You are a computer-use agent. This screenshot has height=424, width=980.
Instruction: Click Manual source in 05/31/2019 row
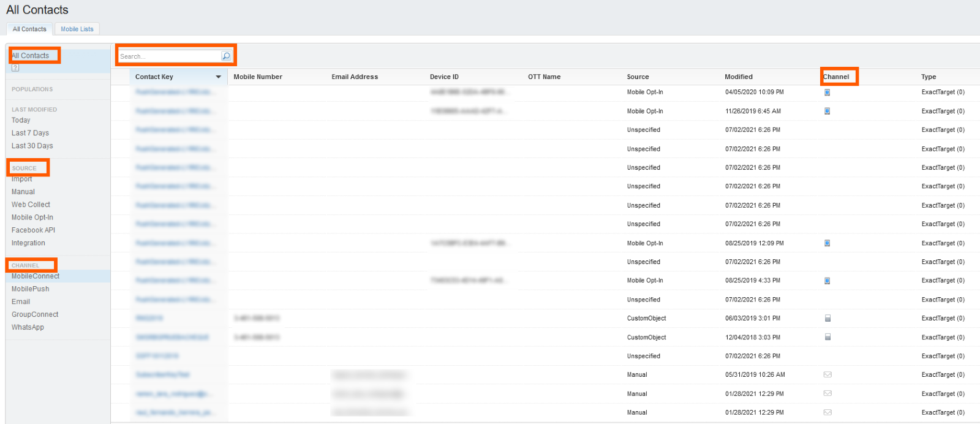[x=637, y=375]
